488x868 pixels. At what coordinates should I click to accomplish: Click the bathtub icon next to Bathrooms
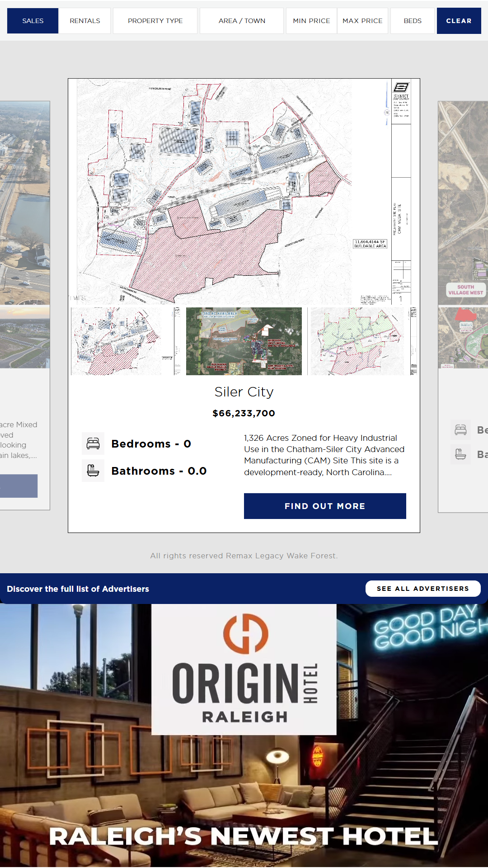coord(93,471)
